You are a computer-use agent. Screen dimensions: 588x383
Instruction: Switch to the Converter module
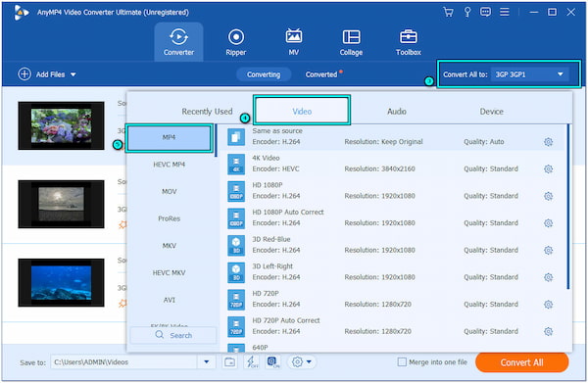[178, 42]
